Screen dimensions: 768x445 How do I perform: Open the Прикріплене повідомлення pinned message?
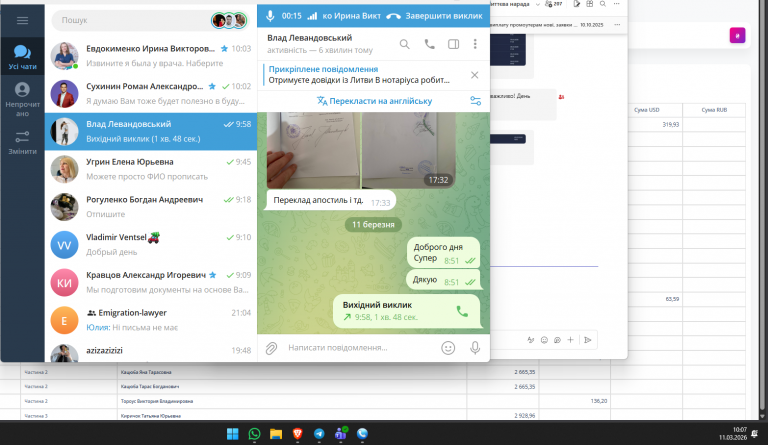click(x=360, y=74)
